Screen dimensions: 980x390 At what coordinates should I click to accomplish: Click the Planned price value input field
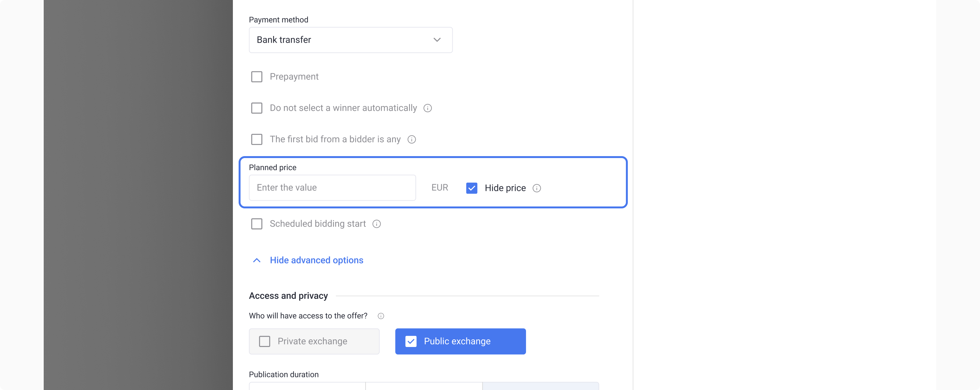coord(332,188)
